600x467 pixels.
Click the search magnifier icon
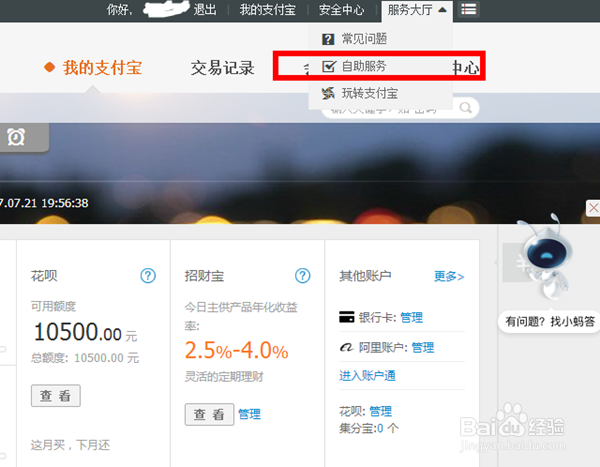(x=466, y=108)
